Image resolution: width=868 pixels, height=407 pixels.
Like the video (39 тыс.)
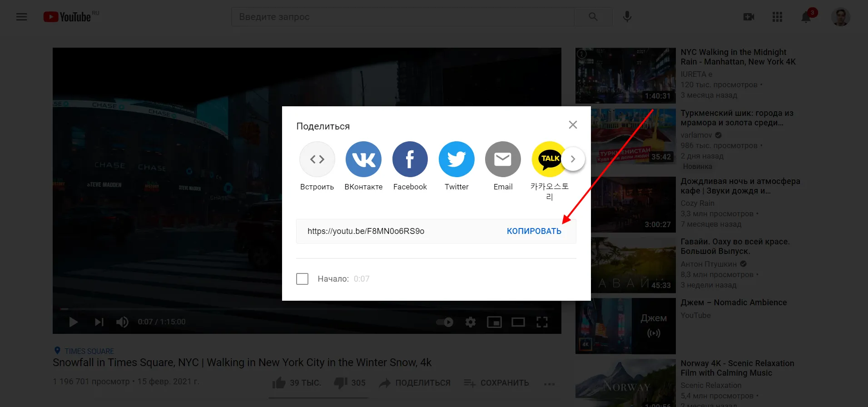296,383
